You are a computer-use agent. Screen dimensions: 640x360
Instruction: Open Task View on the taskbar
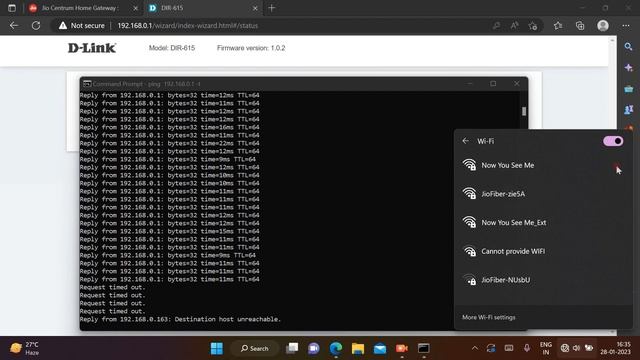pyautogui.click(x=292, y=348)
